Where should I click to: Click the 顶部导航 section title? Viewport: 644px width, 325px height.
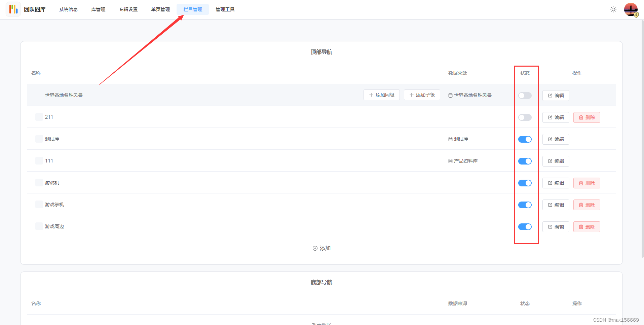[321, 52]
